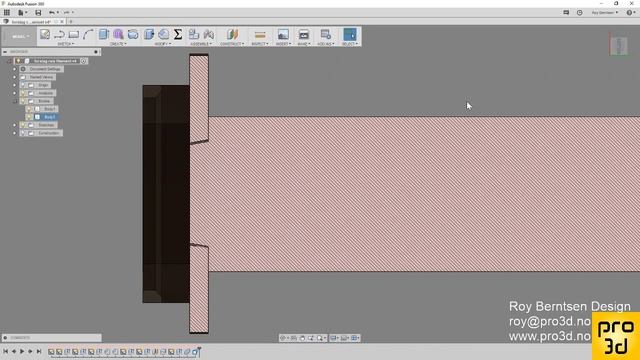Image resolution: width=640 pixels, height=360 pixels.
Task: Click the Create Sketch icon
Action: pyautogui.click(x=45, y=34)
